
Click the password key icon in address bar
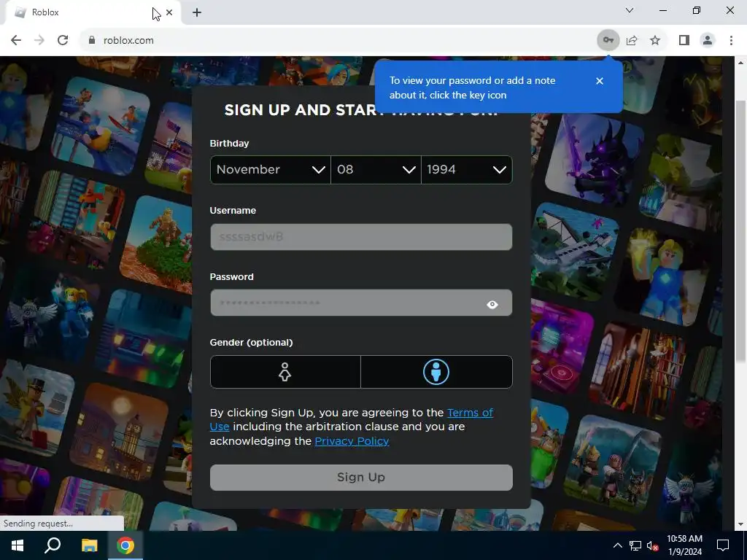608,40
